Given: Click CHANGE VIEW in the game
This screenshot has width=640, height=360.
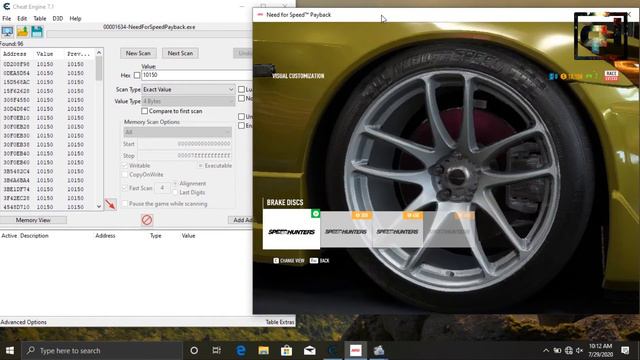Looking at the screenshot, I should click(289, 260).
